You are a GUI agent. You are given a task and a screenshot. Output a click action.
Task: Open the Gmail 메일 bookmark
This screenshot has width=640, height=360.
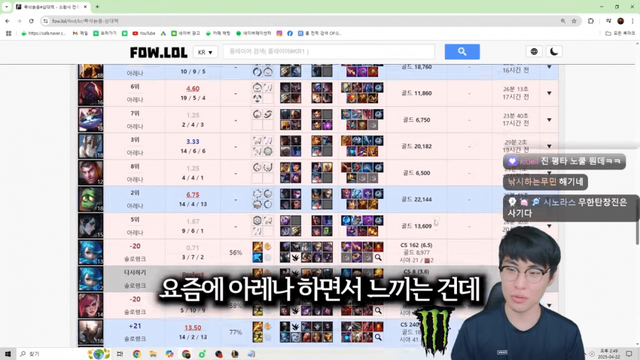(80, 33)
